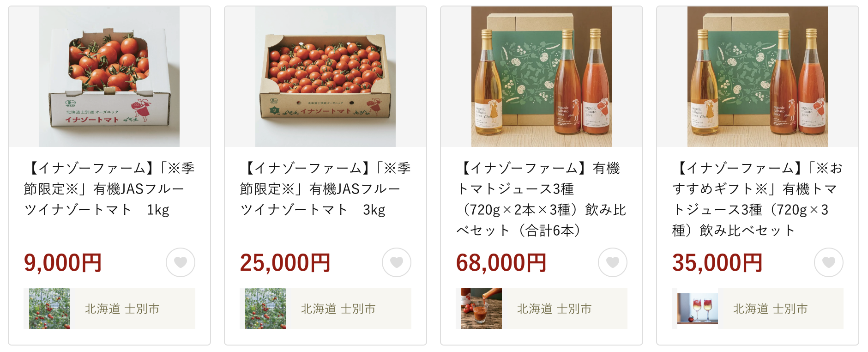The image size is (868, 352).
Task: Open the six-bottle juice set product photo
Action: tap(542, 77)
